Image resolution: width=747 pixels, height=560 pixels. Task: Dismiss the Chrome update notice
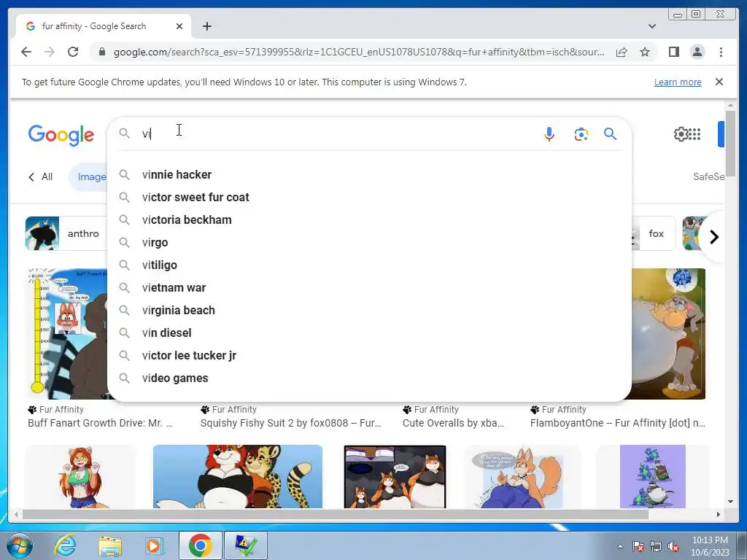coord(719,82)
